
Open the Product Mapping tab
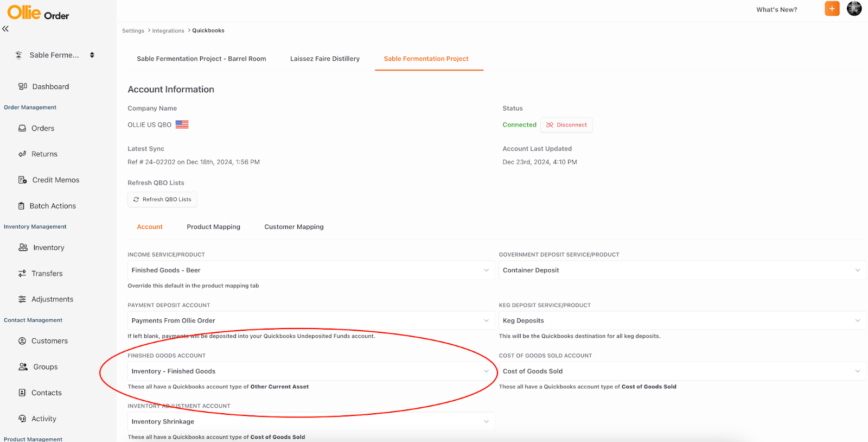[x=214, y=227]
